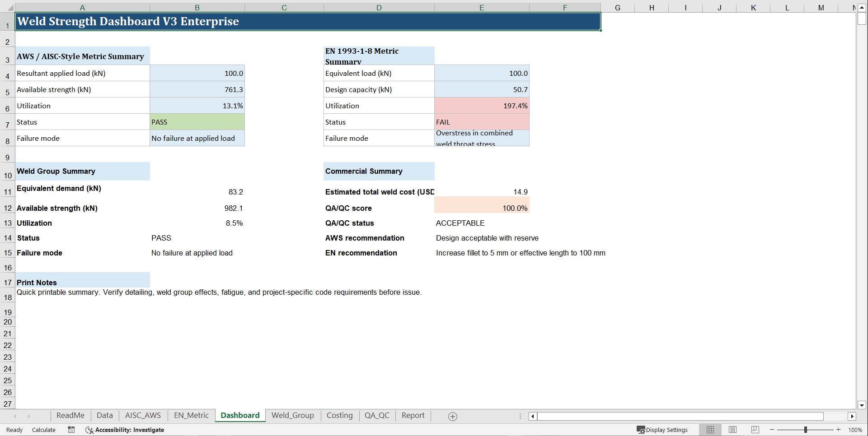Click the sheet tab navigation right arrow

[x=28, y=416]
